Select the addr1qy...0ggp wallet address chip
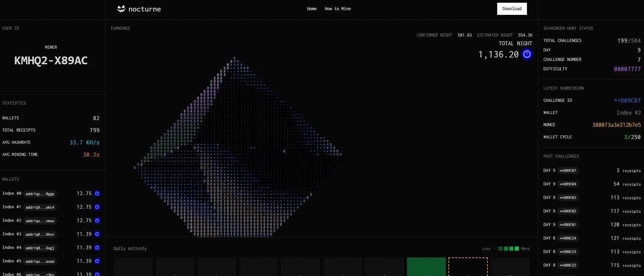The width and height of the screenshot is (644, 276). coord(40,194)
